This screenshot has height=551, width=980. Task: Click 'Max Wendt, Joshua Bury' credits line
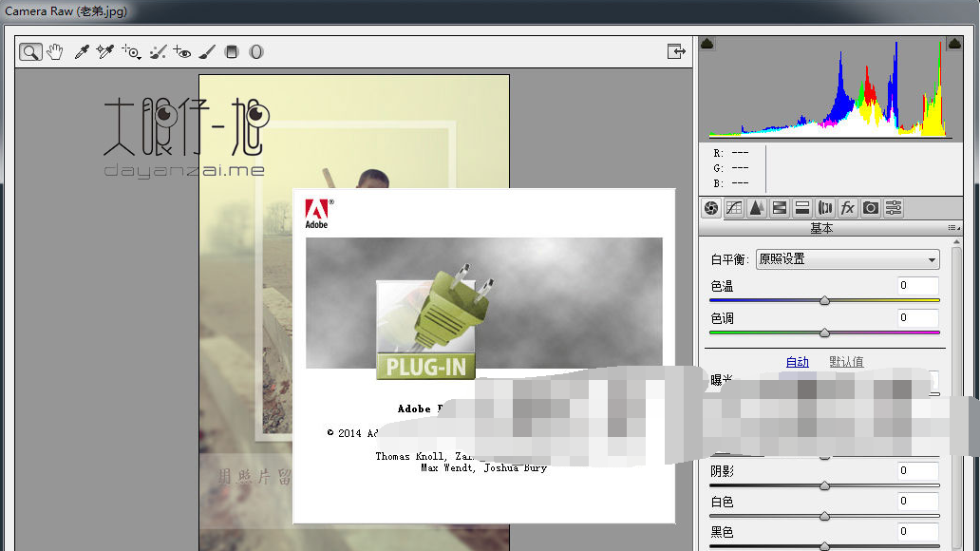483,467
